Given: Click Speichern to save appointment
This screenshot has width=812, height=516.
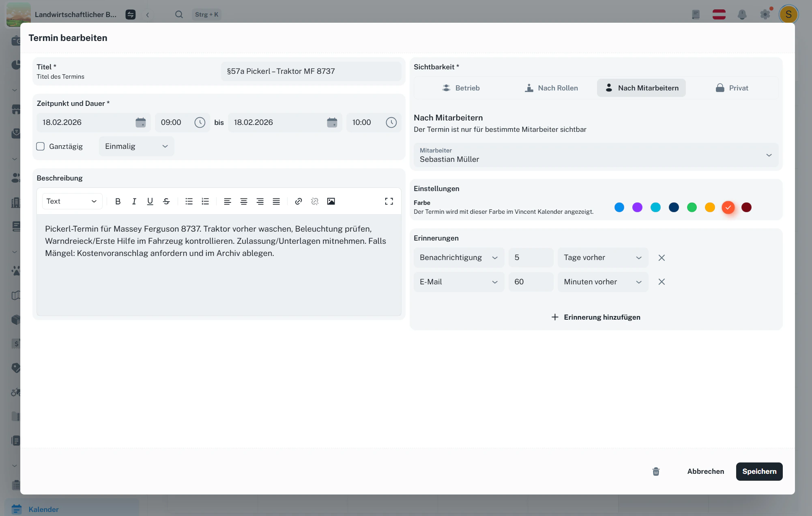Looking at the screenshot, I should pyautogui.click(x=759, y=471).
